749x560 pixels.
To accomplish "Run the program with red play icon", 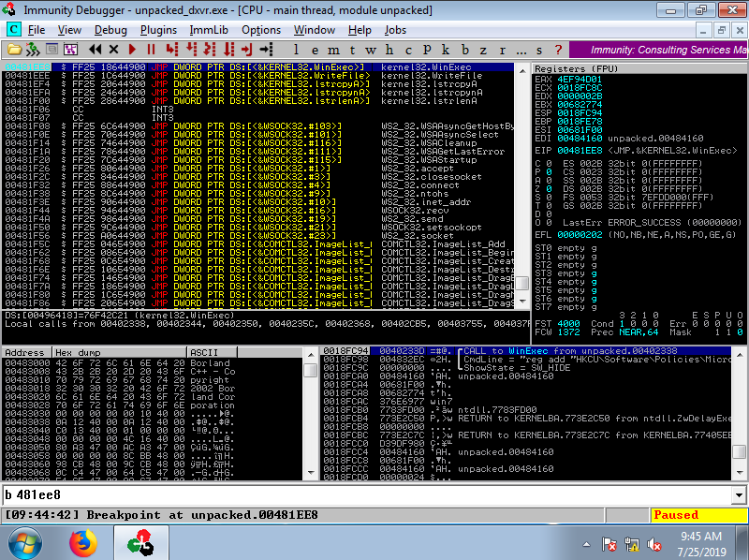I will (132, 50).
